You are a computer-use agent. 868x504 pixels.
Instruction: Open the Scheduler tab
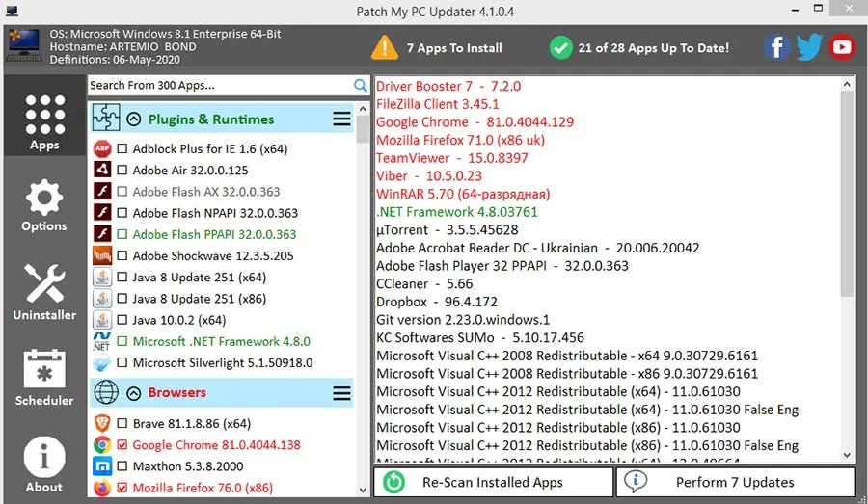click(x=44, y=378)
